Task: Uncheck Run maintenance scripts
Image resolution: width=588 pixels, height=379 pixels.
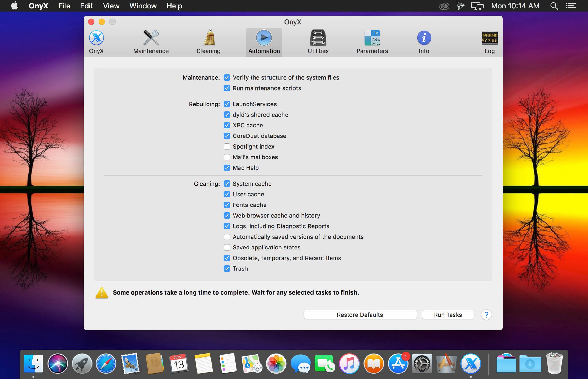Action: pos(227,88)
